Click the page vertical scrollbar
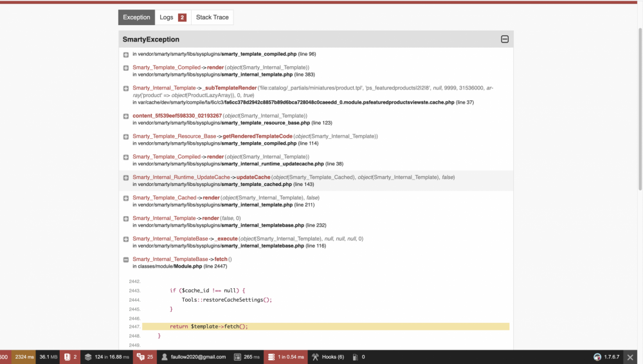 640,109
